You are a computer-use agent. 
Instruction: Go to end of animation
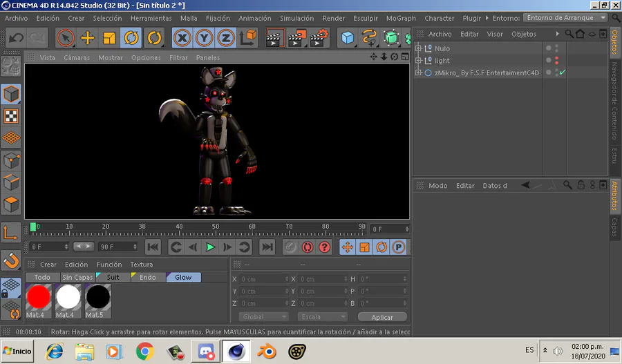267,247
